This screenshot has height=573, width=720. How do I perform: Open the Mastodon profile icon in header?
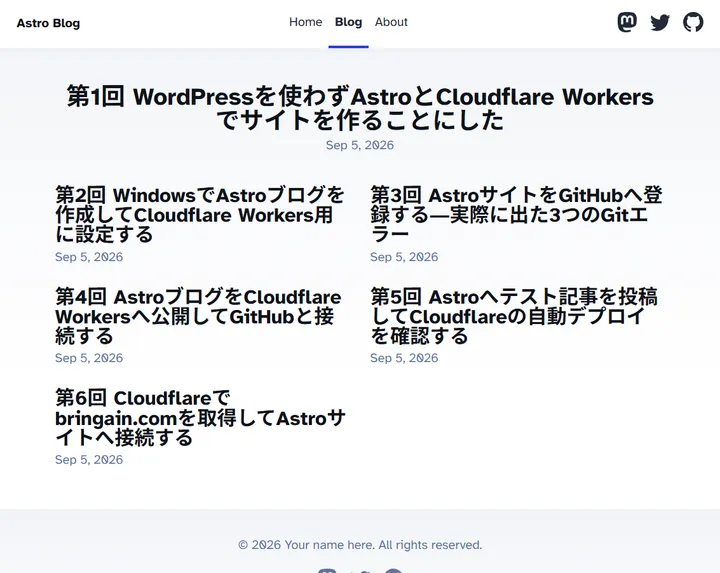point(627,22)
